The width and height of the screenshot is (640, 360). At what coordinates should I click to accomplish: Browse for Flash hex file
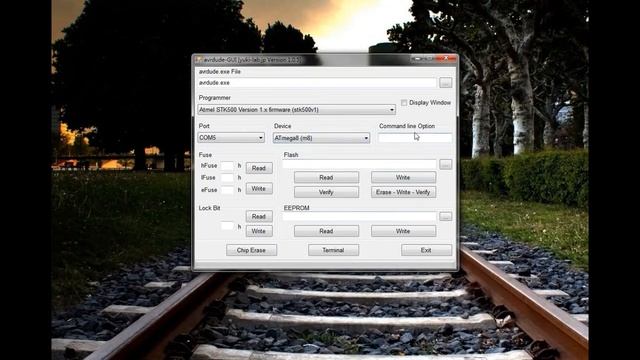coord(445,164)
